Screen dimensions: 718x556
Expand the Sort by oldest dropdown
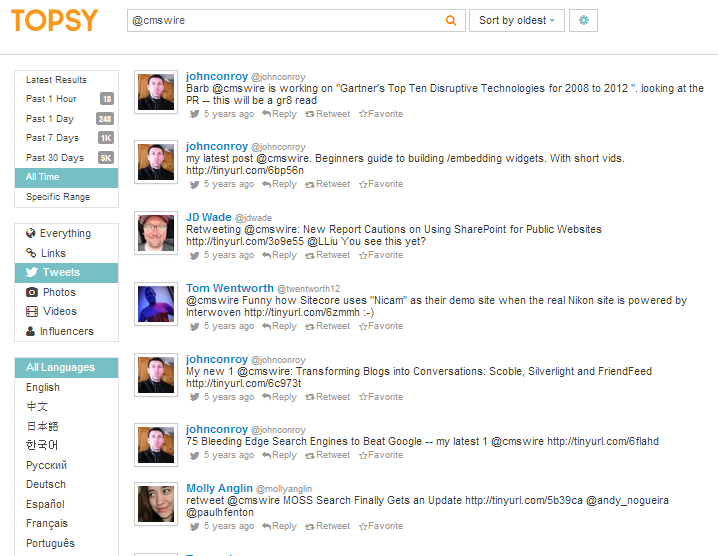[517, 20]
